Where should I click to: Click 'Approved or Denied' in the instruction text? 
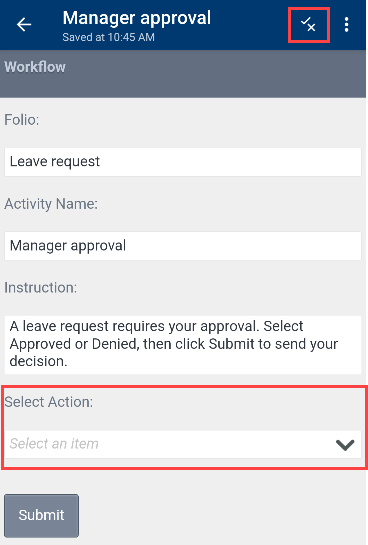coord(74,344)
